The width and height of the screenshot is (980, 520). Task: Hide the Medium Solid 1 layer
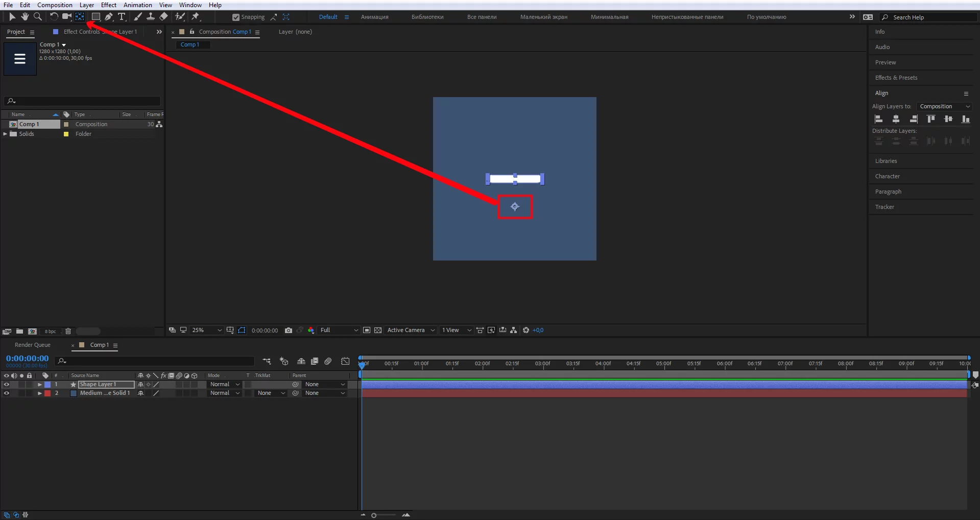point(7,393)
